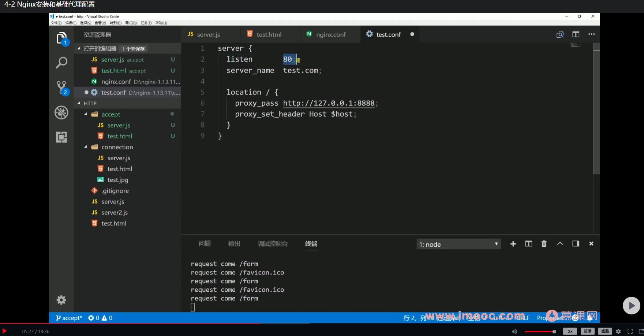644x336 pixels.
Task: Change the playback speed via the 2x button
Action: pos(570,331)
